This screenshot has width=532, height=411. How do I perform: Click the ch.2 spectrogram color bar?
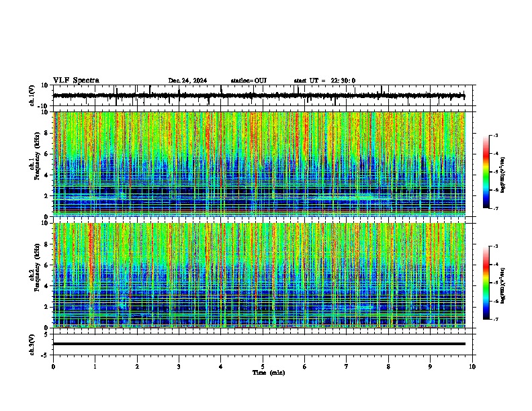click(x=486, y=283)
